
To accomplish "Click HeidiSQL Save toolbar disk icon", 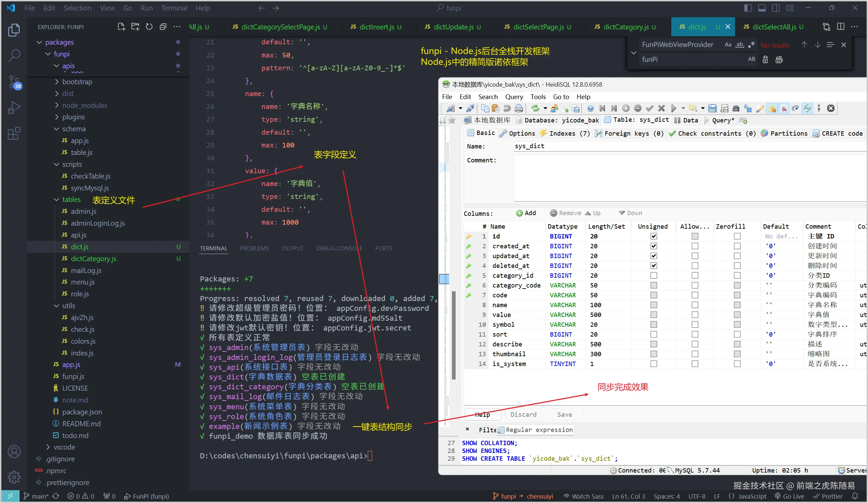I will click(712, 109).
